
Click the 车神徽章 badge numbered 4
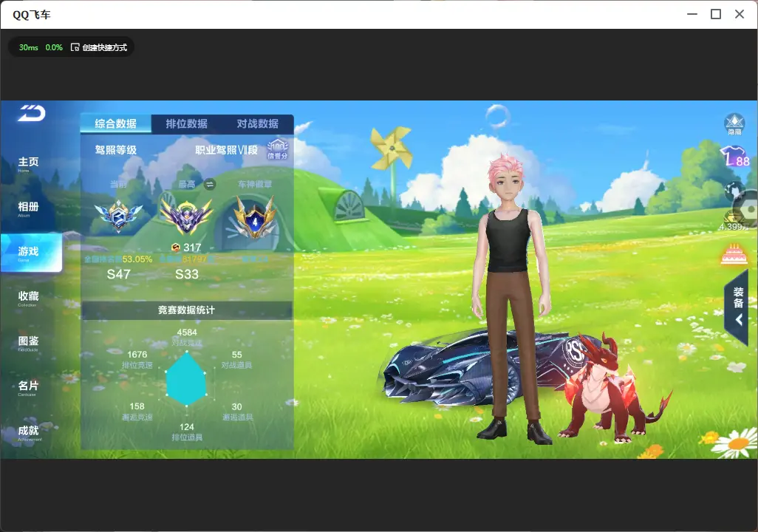click(x=255, y=218)
